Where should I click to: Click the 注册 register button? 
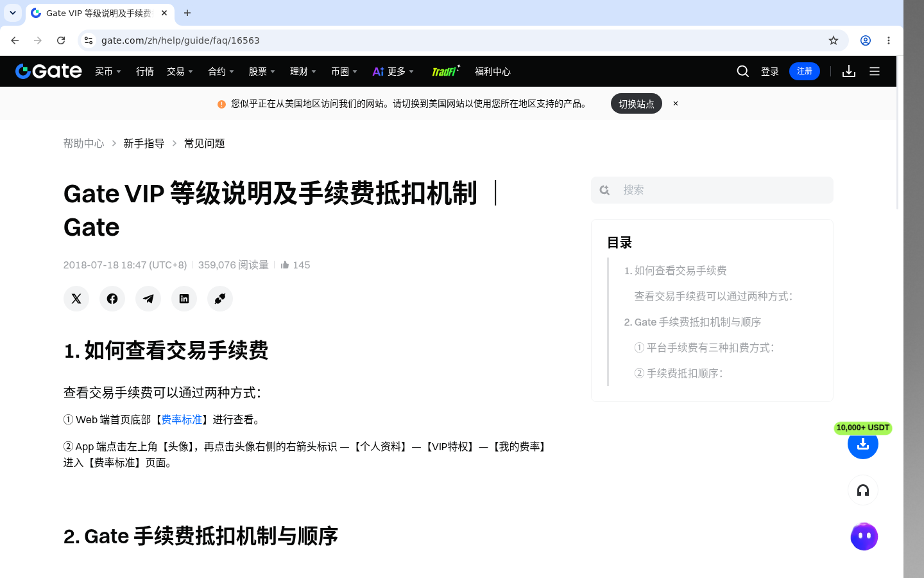(805, 71)
